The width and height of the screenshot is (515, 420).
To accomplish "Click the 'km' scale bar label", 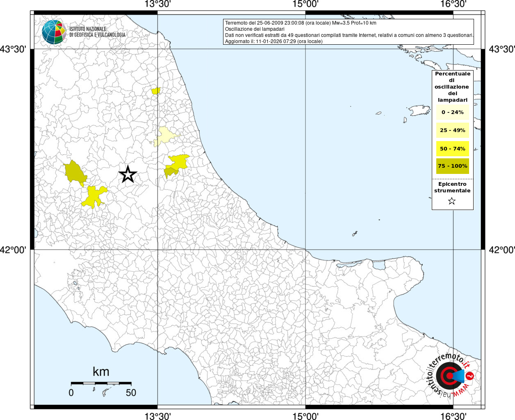I will (x=101, y=372).
